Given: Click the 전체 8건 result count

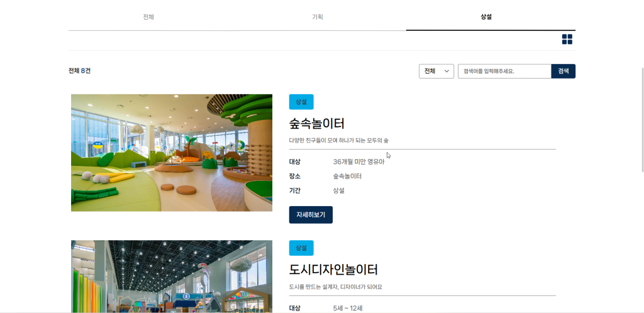Looking at the screenshot, I should [x=80, y=70].
